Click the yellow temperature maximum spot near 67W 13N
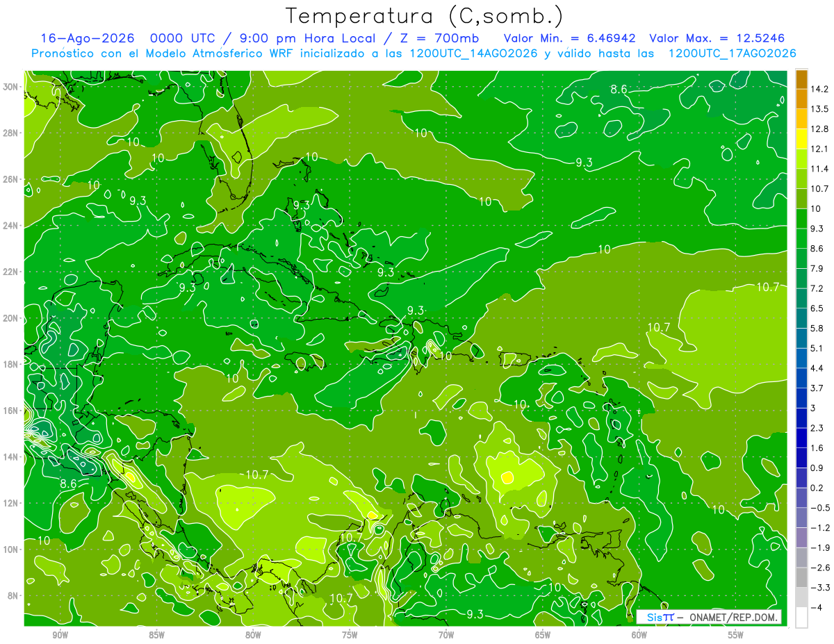The height and width of the screenshot is (644, 834). click(x=507, y=477)
